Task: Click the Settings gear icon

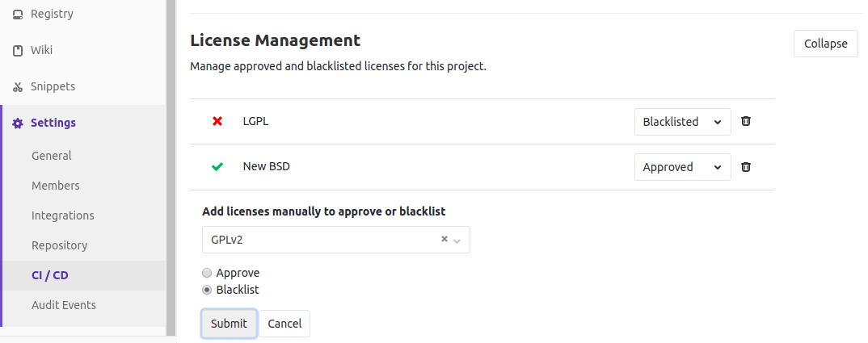Action: [x=18, y=123]
